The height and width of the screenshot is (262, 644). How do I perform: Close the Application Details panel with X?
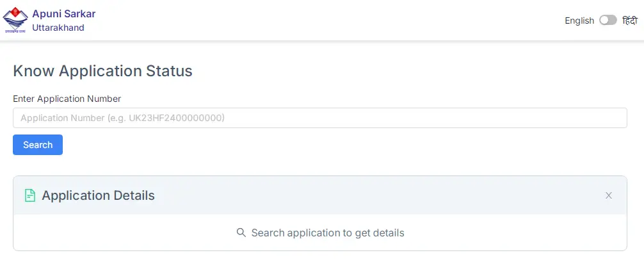[609, 195]
